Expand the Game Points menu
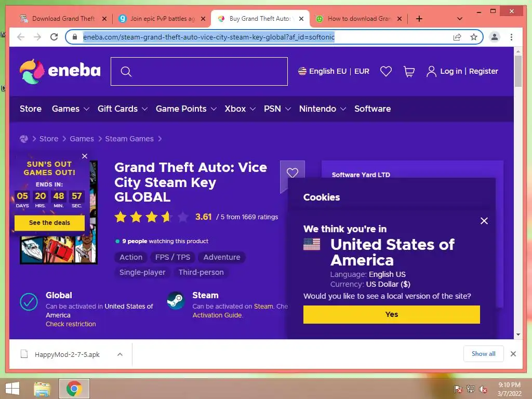The width and height of the screenshot is (532, 399). pyautogui.click(x=186, y=109)
